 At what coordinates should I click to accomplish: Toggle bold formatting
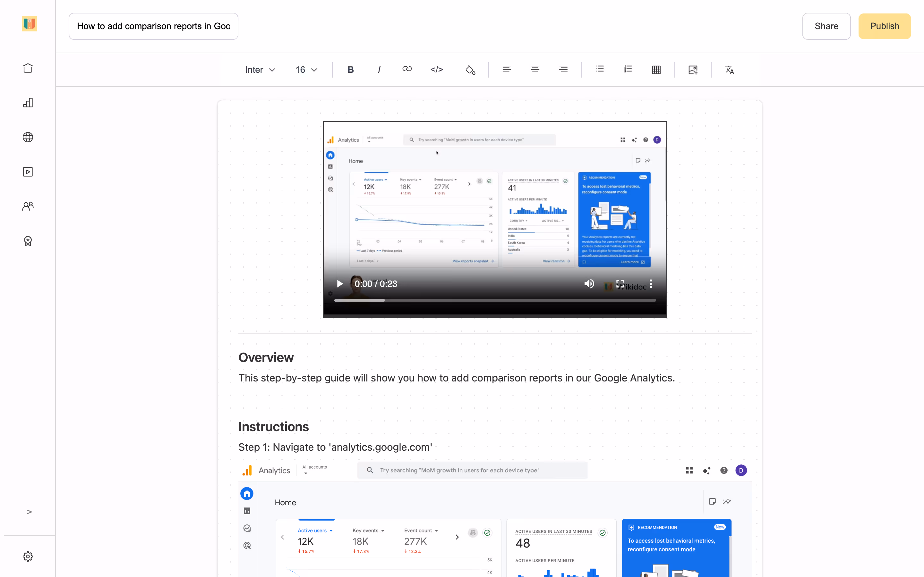click(350, 70)
